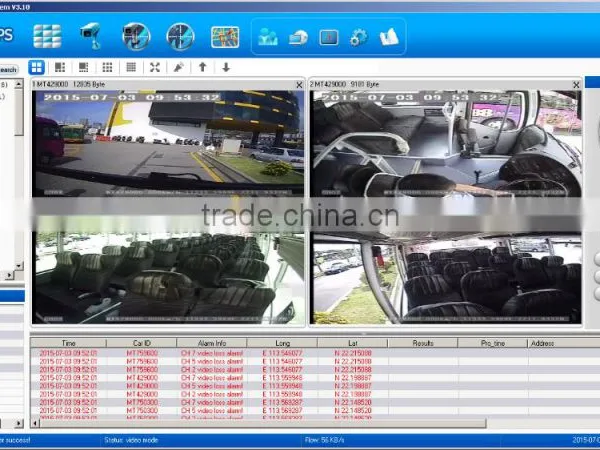
Task: Click the device tree scroll-right arrow
Action: [x=10, y=275]
